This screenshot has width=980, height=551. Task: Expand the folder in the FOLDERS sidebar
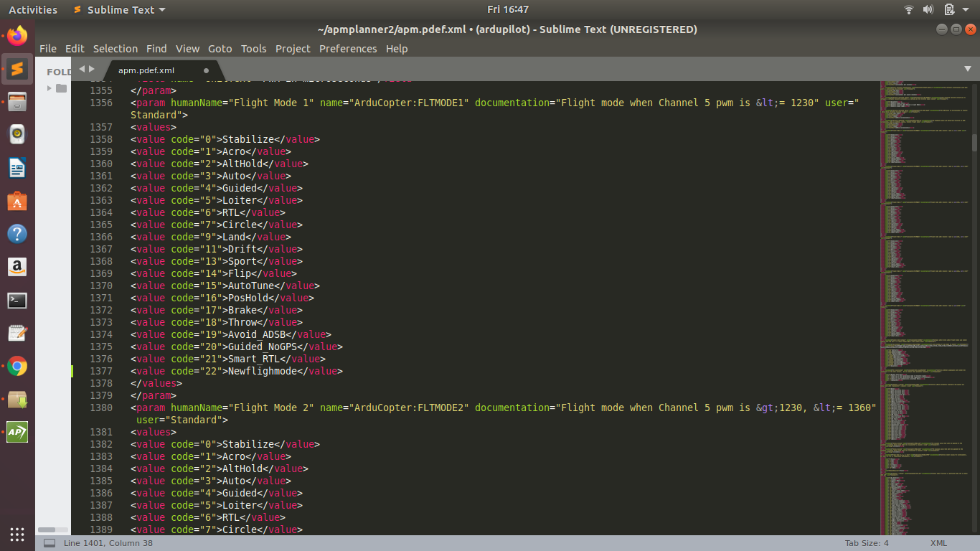47,88
